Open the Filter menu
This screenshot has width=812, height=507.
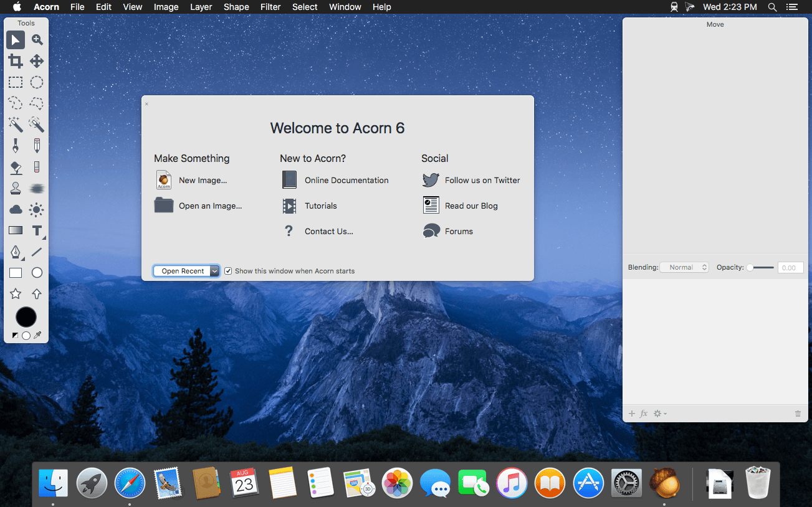[270, 7]
